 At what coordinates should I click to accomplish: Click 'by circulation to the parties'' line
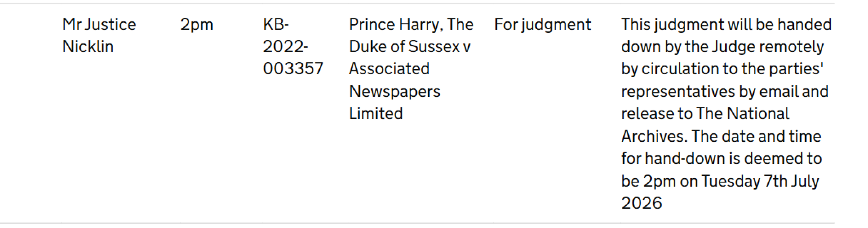723,69
